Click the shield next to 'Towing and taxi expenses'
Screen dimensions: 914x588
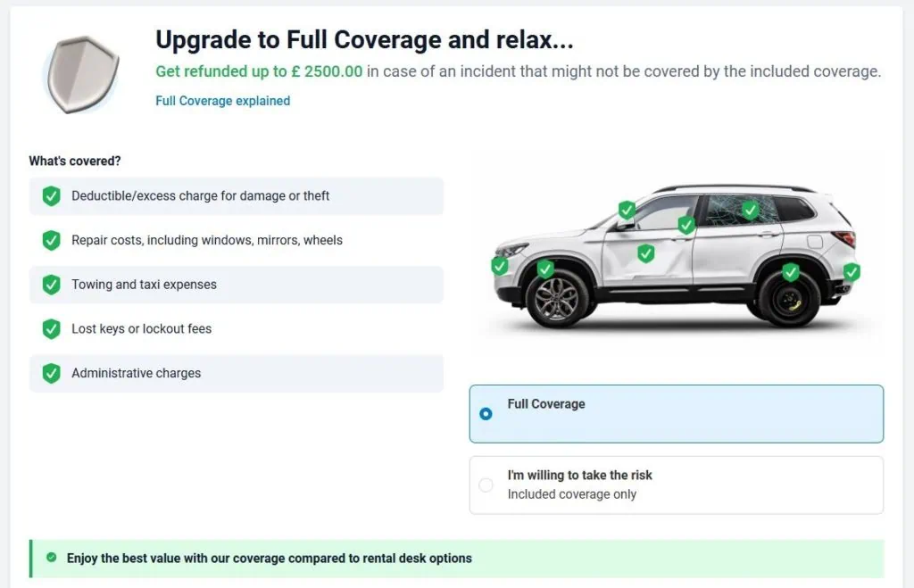pos(51,285)
